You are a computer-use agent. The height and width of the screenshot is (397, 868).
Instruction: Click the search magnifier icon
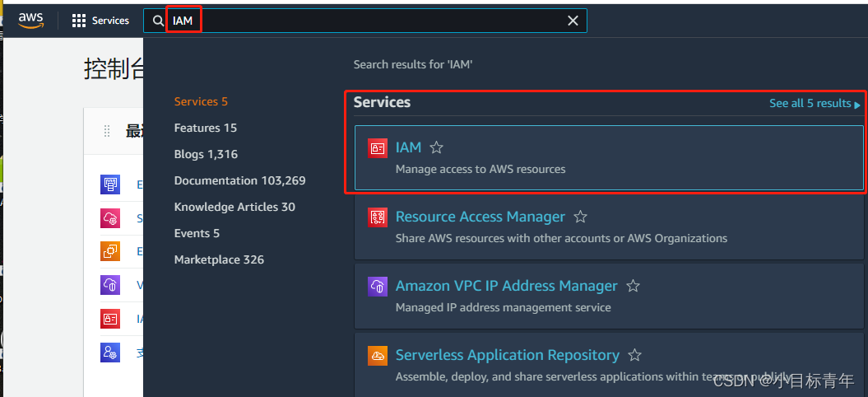point(158,21)
